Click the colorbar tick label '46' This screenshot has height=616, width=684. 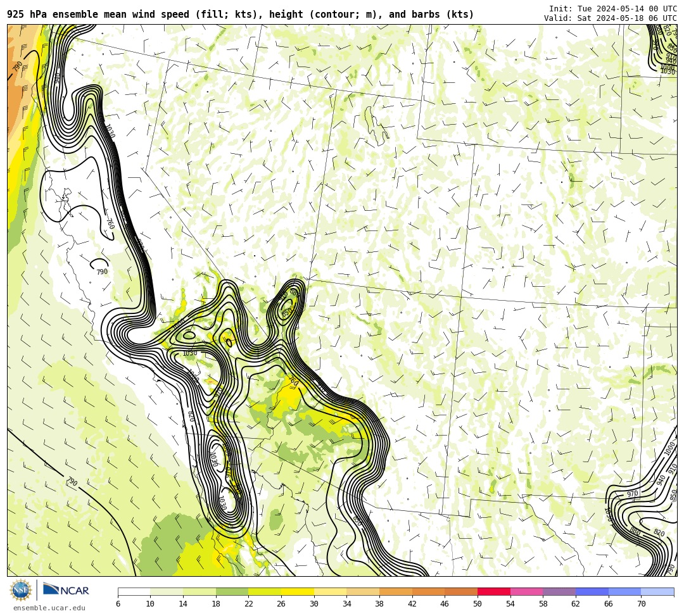pos(445,604)
